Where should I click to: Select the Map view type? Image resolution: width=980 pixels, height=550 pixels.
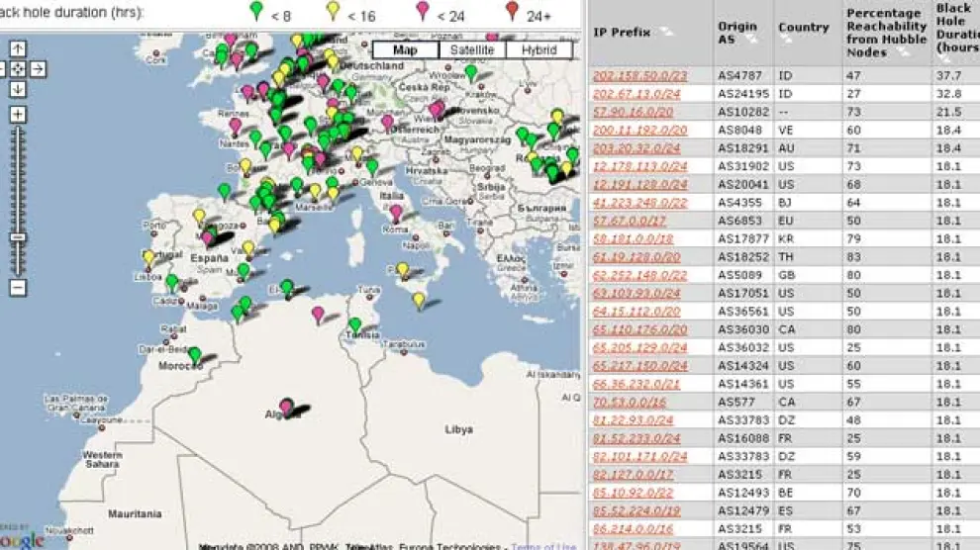pyautogui.click(x=406, y=49)
